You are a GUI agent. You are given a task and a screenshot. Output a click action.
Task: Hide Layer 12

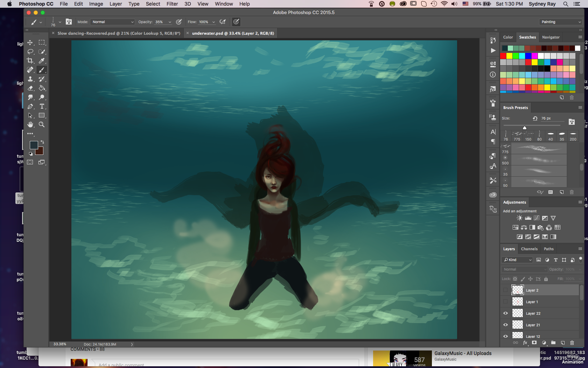click(505, 336)
